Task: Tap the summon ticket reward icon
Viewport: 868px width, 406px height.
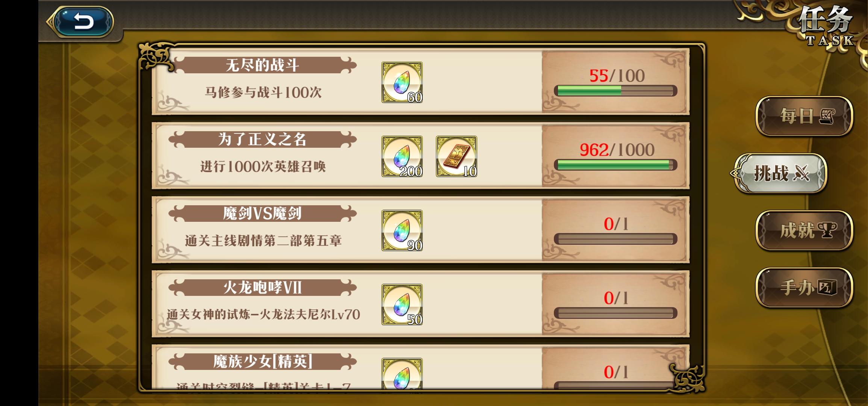Action: click(456, 156)
